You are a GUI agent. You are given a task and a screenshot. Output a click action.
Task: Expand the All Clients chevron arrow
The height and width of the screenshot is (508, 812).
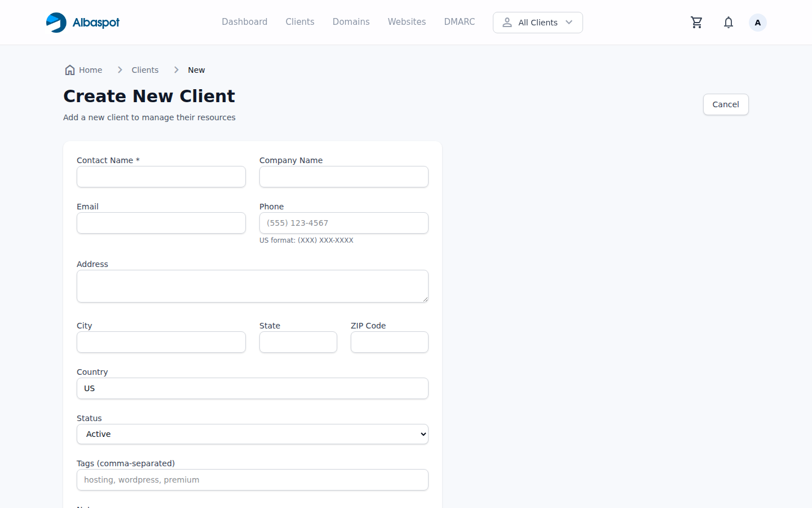point(570,23)
